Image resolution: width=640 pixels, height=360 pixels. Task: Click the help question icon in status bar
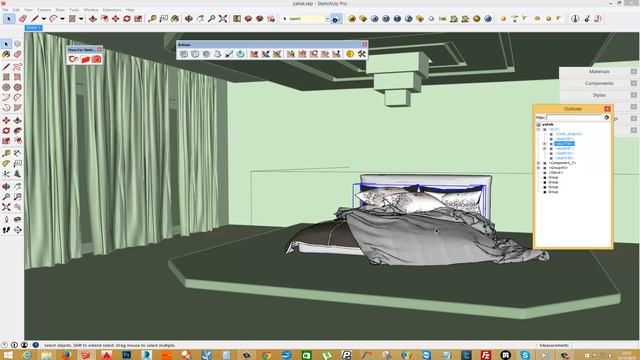[x=36, y=345]
